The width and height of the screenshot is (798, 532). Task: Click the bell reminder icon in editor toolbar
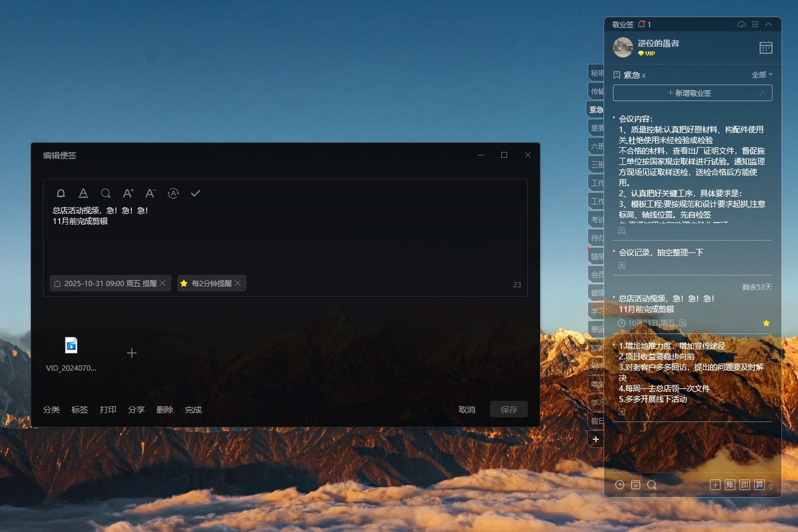(61, 193)
